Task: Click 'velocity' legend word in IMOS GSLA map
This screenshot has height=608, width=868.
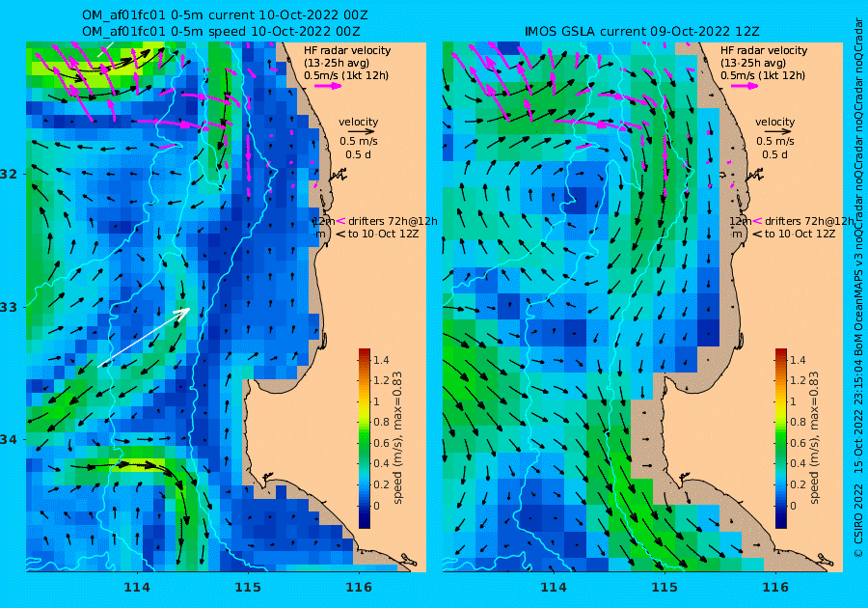Action: tap(774, 122)
